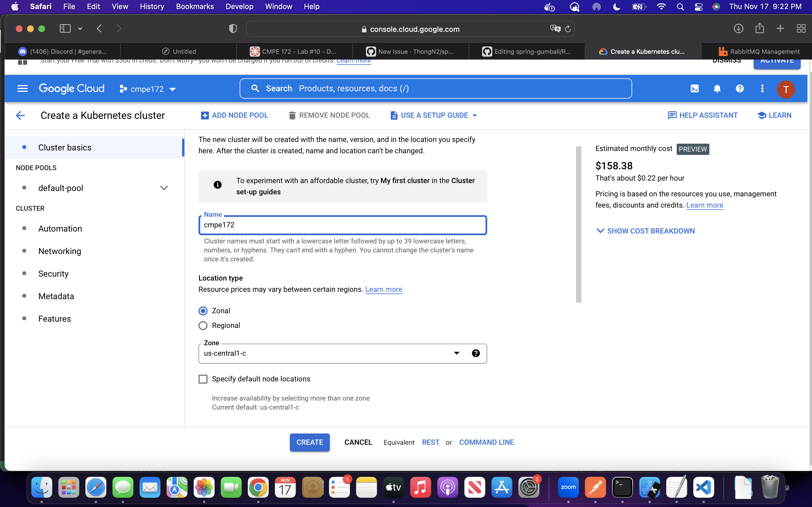Open the three-dot more options menu

pos(762,88)
